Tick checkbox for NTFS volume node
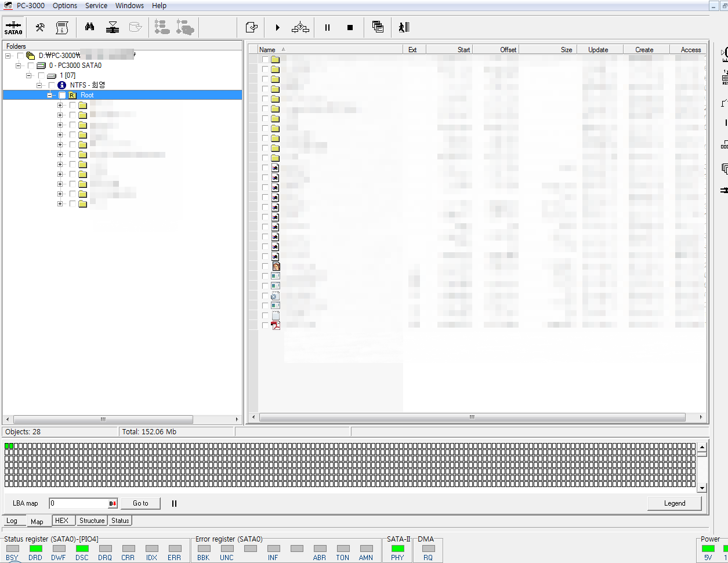 coord(52,85)
